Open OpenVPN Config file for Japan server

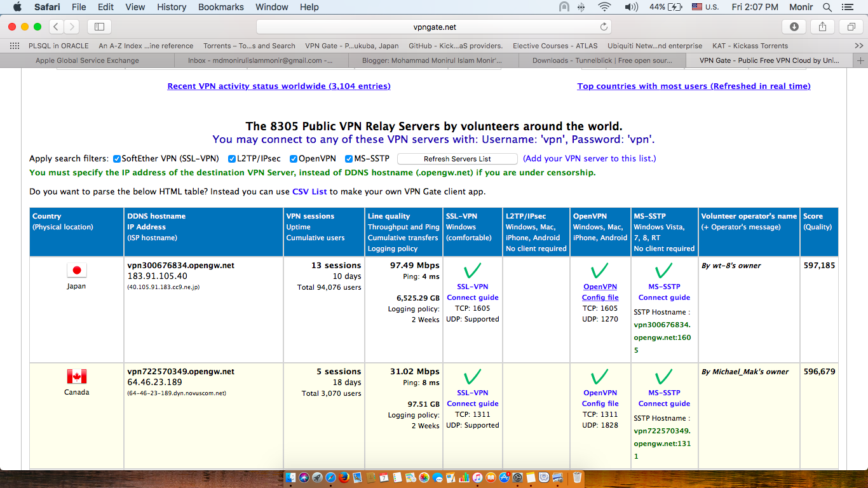tap(600, 292)
